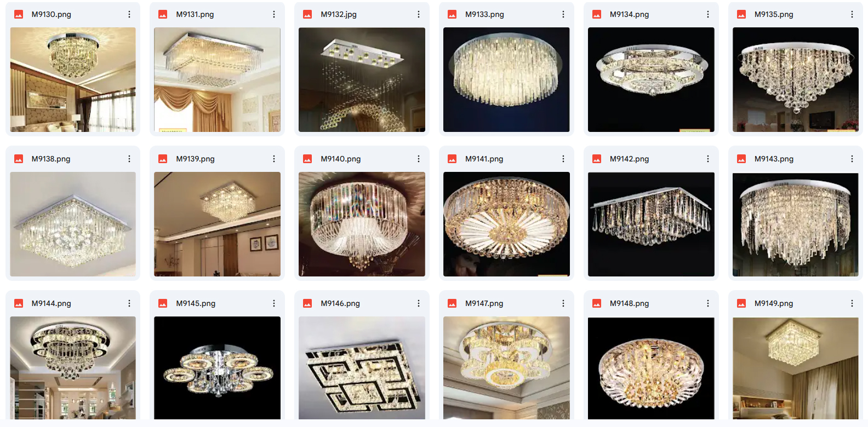Select the M9133.png thumbnail preview
The image size is (868, 427).
pyautogui.click(x=506, y=80)
